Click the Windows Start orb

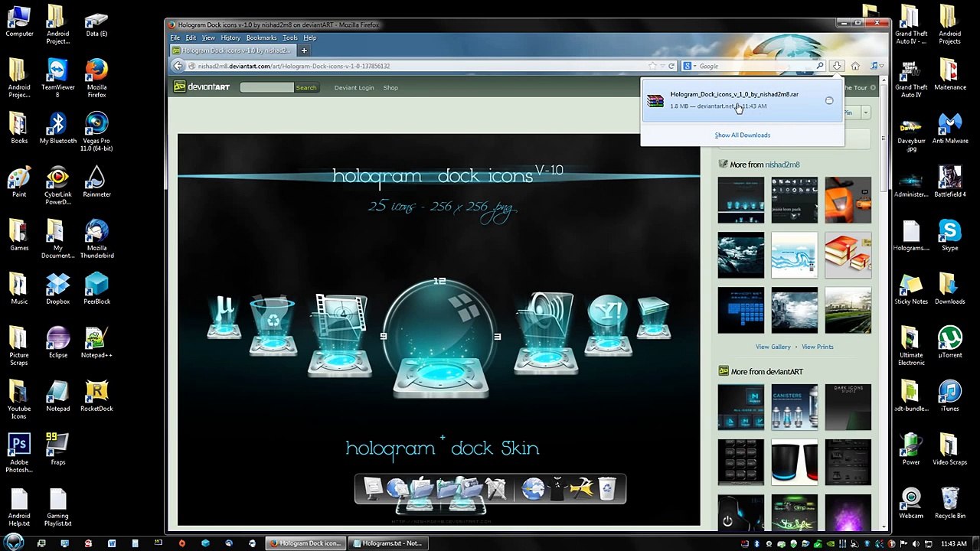pos(13,543)
